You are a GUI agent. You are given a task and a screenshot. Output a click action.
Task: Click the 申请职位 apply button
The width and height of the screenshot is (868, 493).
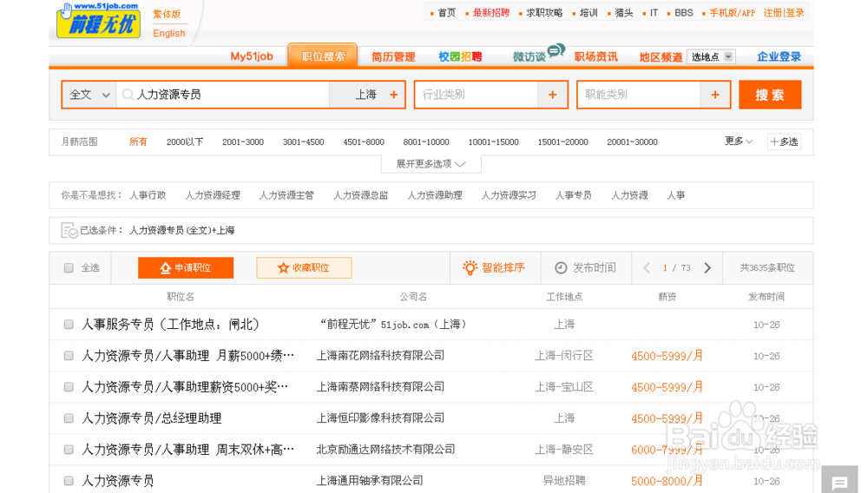(186, 268)
